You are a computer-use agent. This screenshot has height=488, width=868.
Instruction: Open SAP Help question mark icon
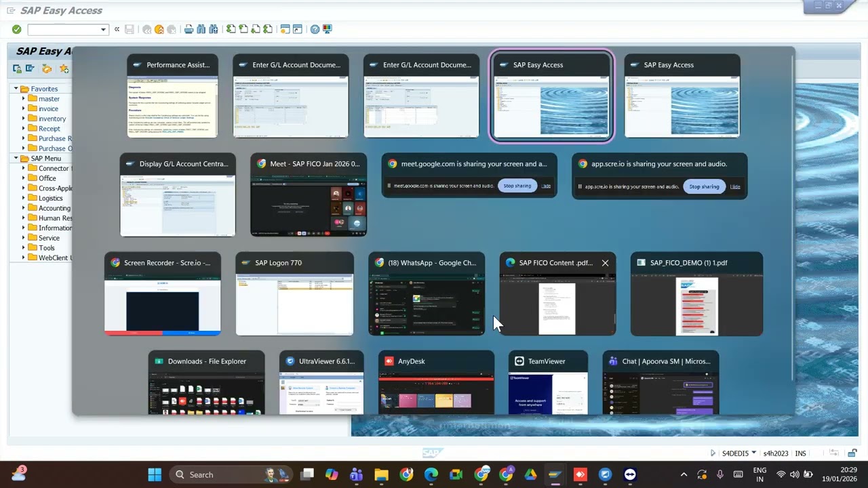click(x=315, y=29)
